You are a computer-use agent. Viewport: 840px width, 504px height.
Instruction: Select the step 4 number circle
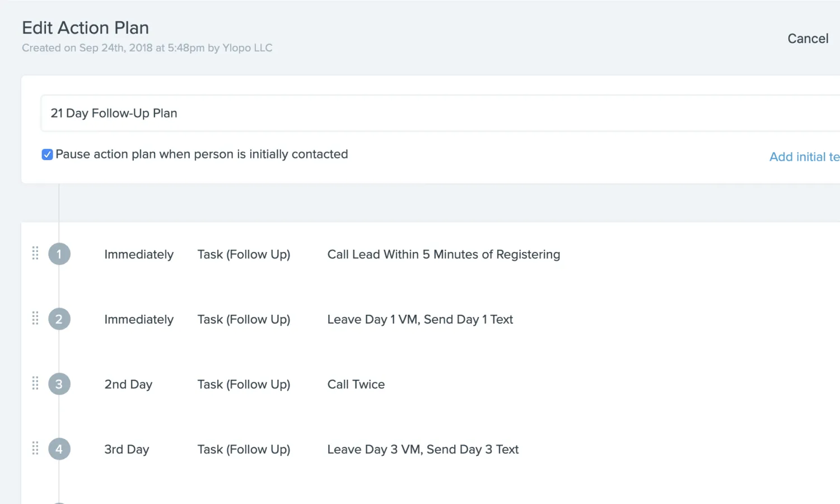[59, 449]
